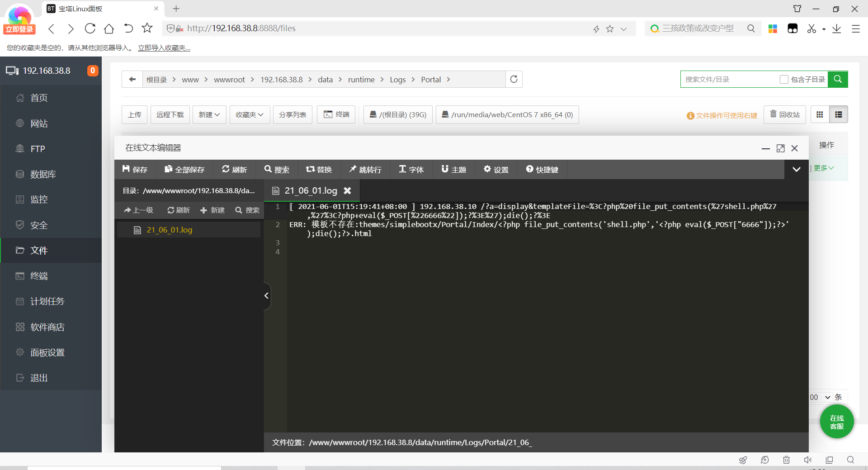
Task: Open the editor 设置 settings
Action: pyautogui.click(x=496, y=169)
